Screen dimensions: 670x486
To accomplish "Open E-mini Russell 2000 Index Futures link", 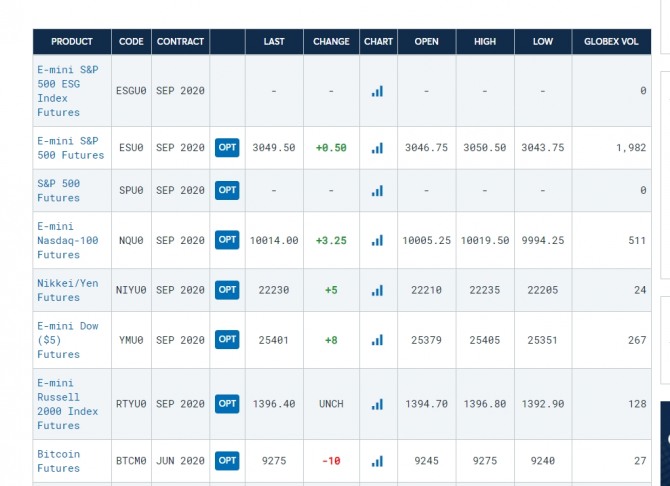I will (67, 404).
